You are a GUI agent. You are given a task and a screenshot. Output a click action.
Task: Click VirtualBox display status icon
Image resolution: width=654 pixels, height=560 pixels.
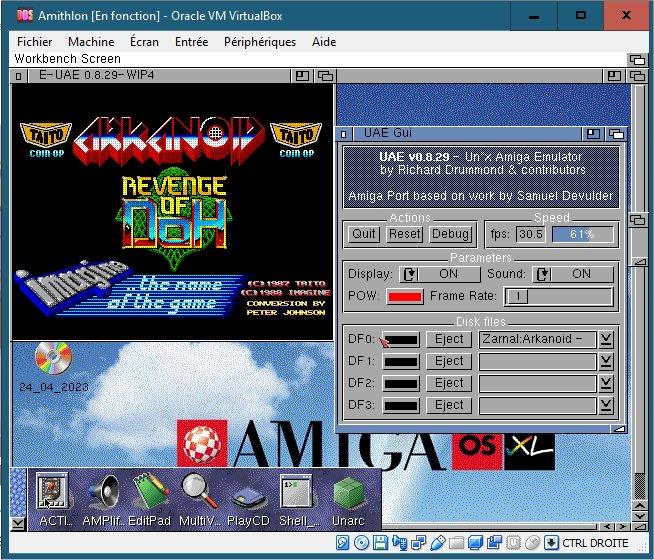(x=475, y=543)
